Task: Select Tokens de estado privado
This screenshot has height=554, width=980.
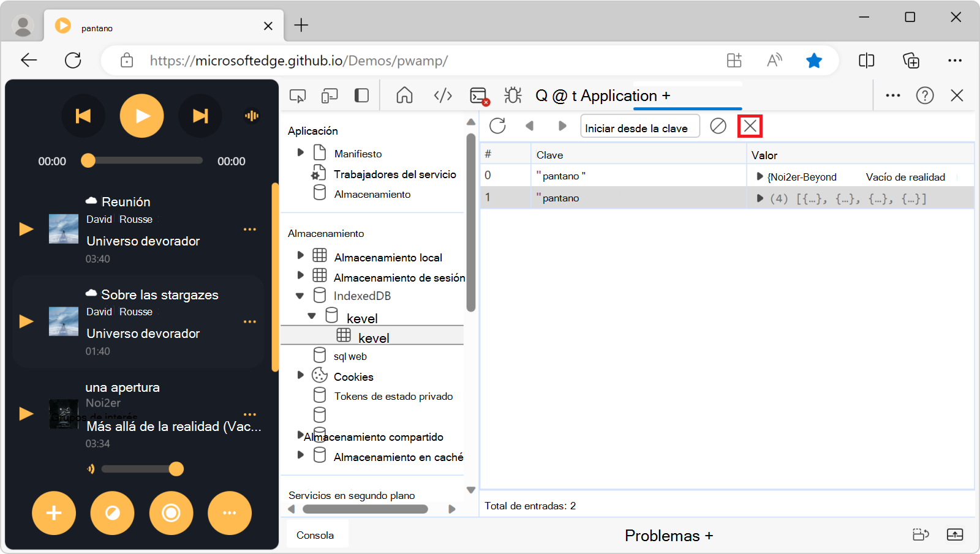Action: [393, 396]
